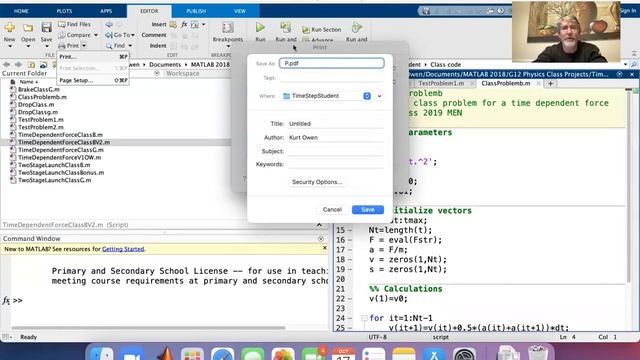Select Print... in the dropdown menu
The height and width of the screenshot is (360, 640).
[x=93, y=57]
